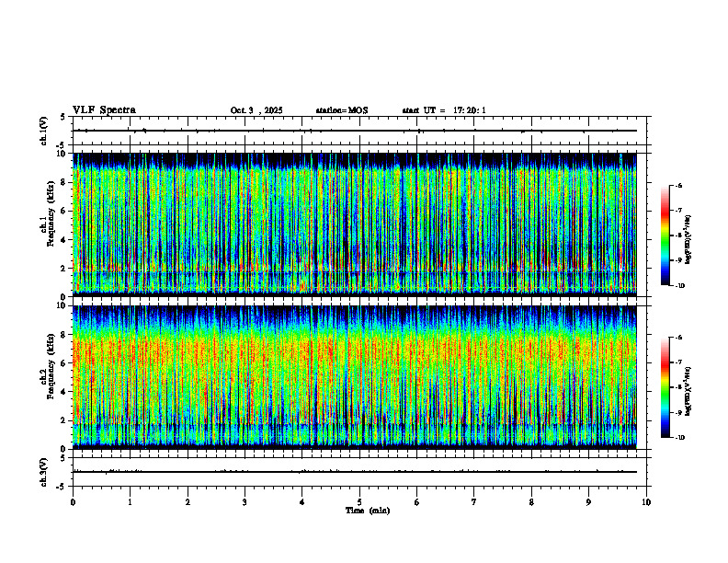Screen dimensions: 728x563
Task: Click the ch.1 voltage waveform panel
Action: (359, 131)
